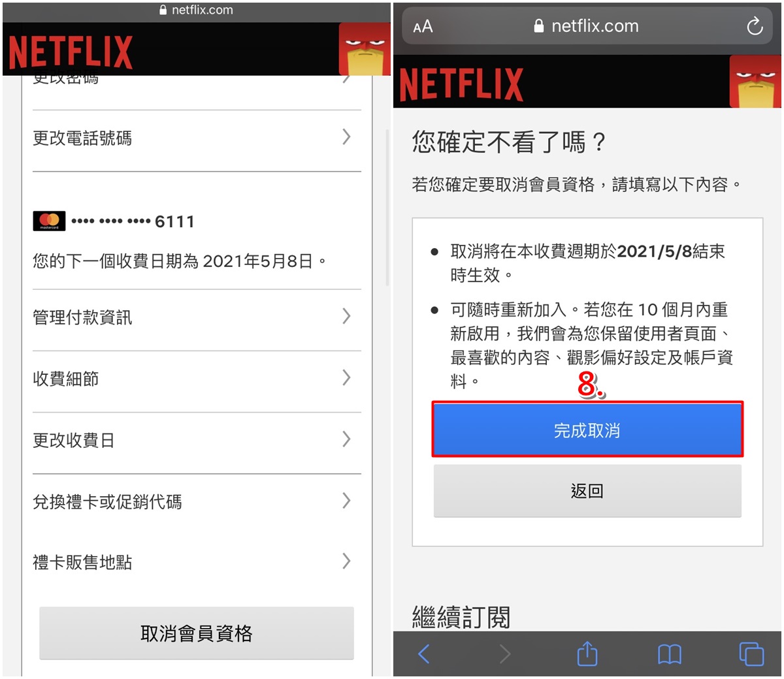Tap the Netflix logo in right screenshot
This screenshot has width=784, height=679.
(x=461, y=85)
